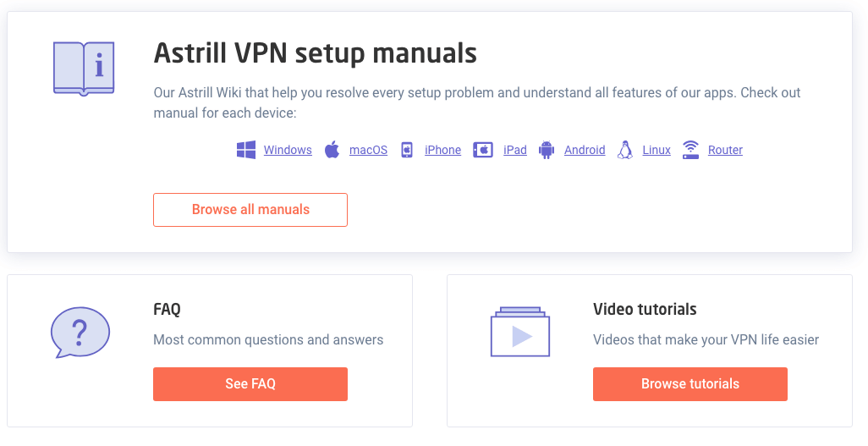Open the macOS manual link

pos(368,150)
